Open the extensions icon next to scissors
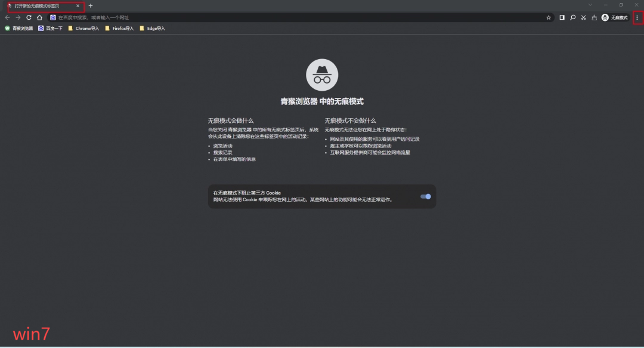Image resolution: width=644 pixels, height=348 pixels. pyautogui.click(x=594, y=18)
